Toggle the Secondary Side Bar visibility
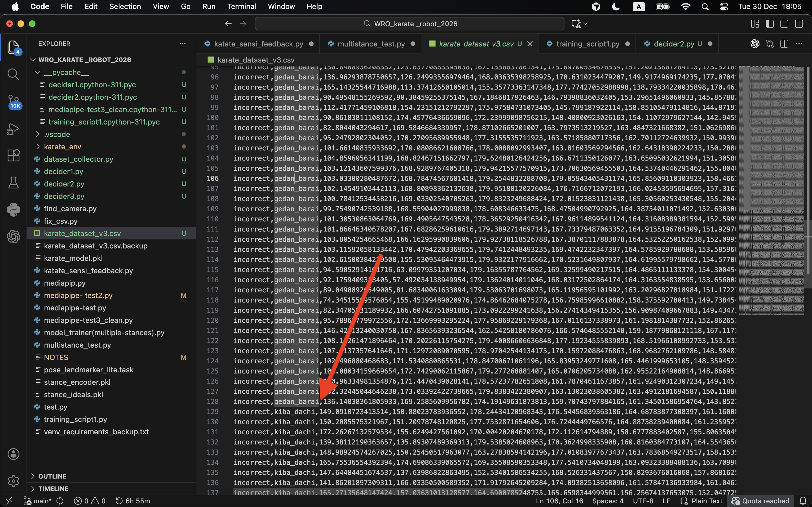812x507 pixels. click(799, 24)
